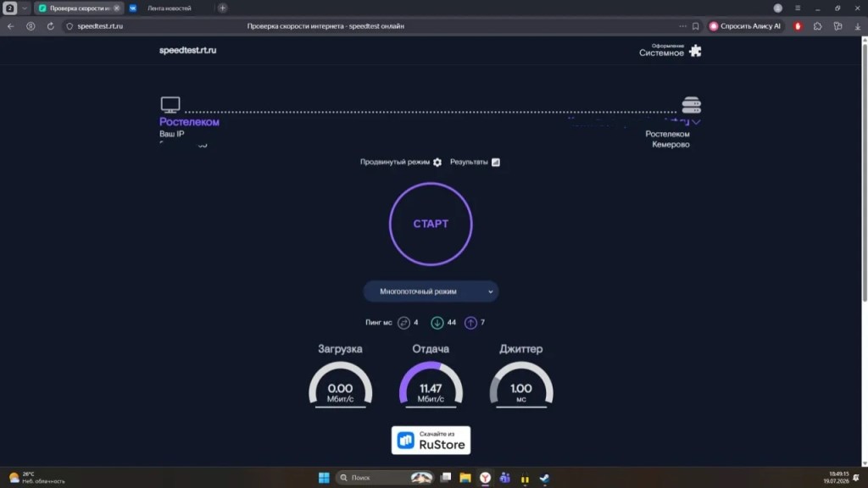Click the Спросить Алису AI button
The width and height of the screenshot is (868, 488).
point(745,26)
